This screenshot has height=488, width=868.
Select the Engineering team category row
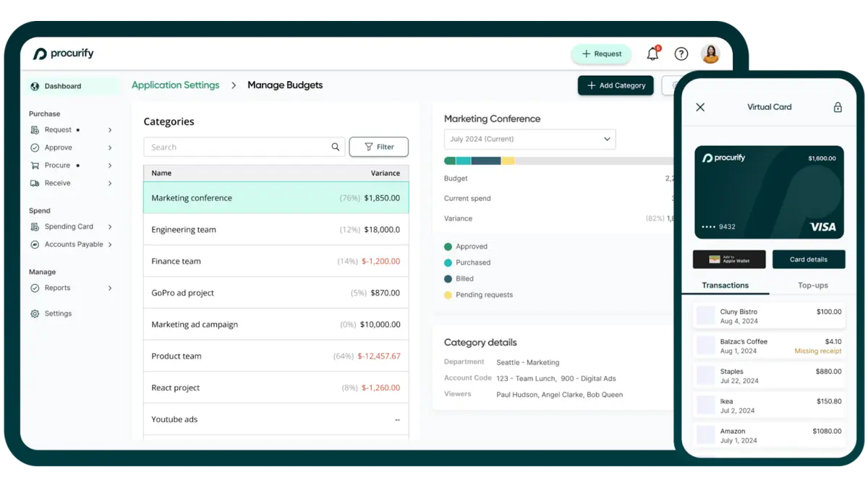pyautogui.click(x=276, y=230)
